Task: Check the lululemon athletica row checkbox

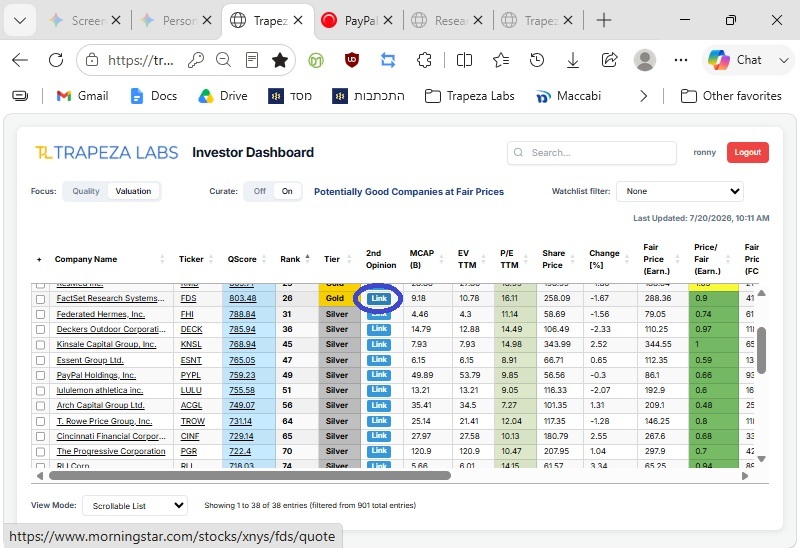Action: pyautogui.click(x=40, y=391)
